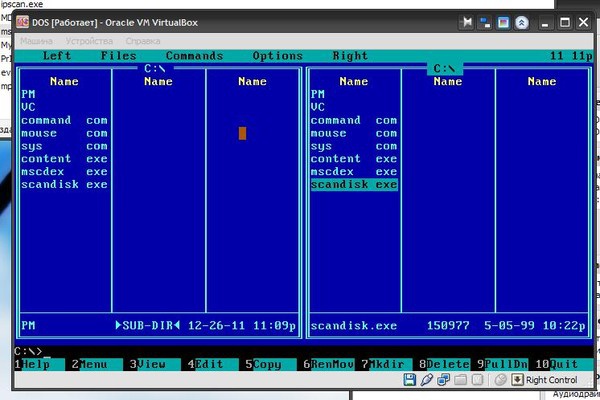This screenshot has width=600, height=400.
Task: Select mscdex exe in left panel
Action: tap(65, 172)
